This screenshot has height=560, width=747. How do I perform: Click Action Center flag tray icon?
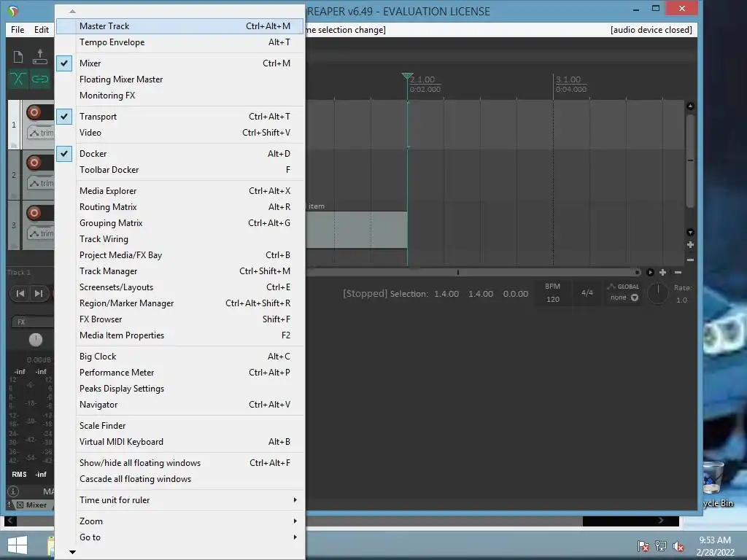pos(643,546)
